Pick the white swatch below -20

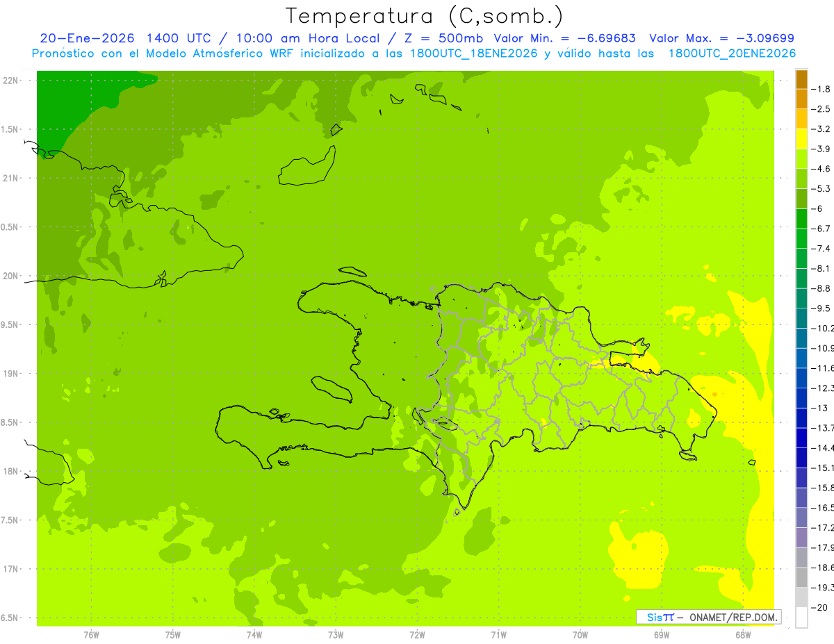tap(801, 617)
